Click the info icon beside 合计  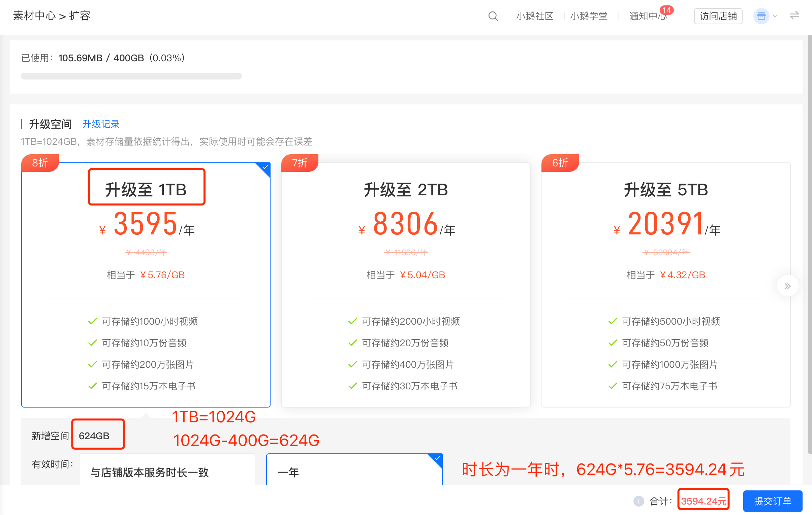[638, 501]
